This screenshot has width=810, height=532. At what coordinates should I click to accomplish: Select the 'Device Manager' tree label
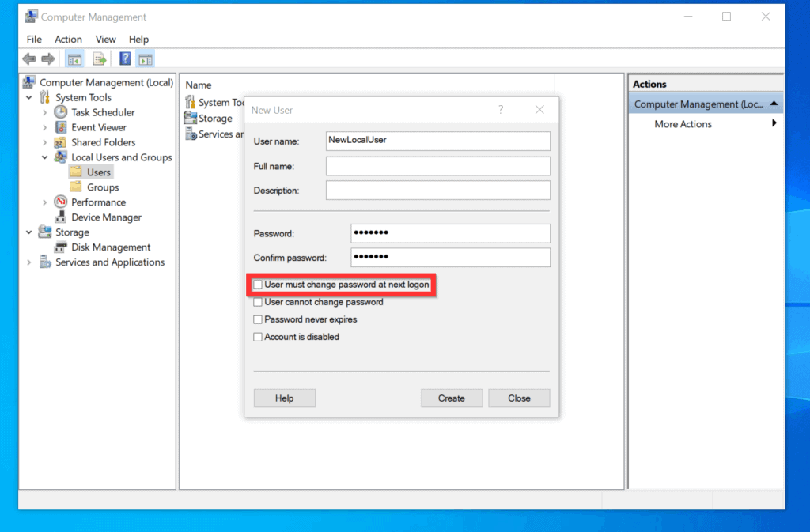(x=106, y=217)
